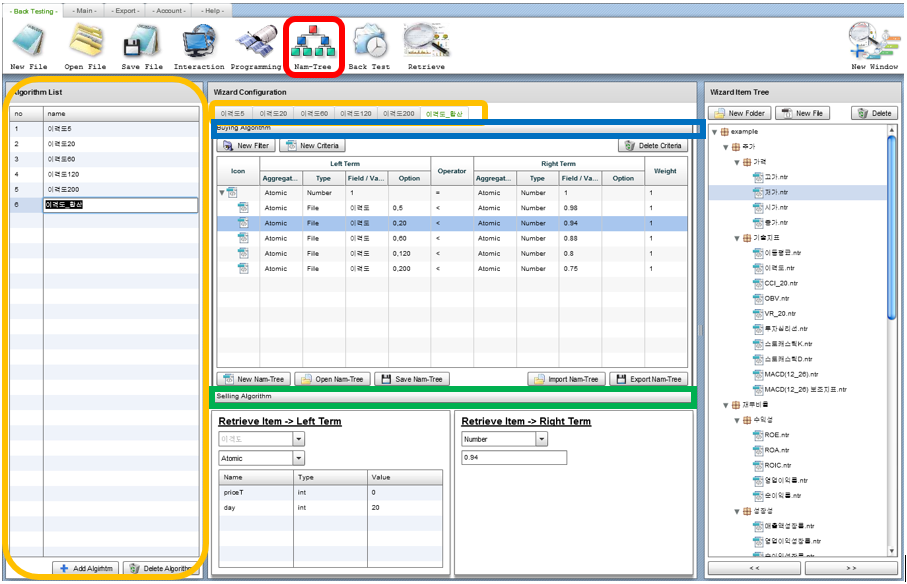This screenshot has height=584, width=907.
Task: Launch Back Test from the toolbar
Action: (x=369, y=40)
